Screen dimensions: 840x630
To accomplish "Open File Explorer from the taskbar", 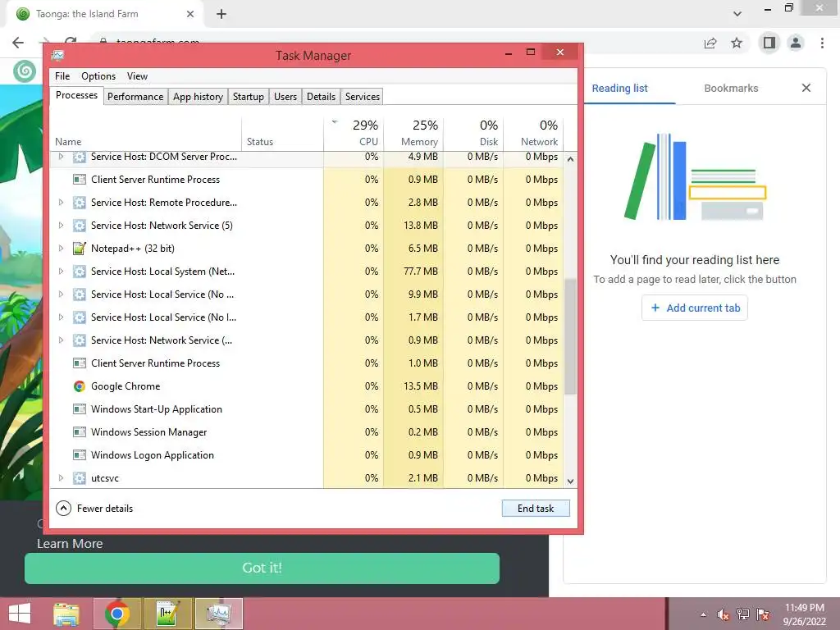I will (66, 614).
